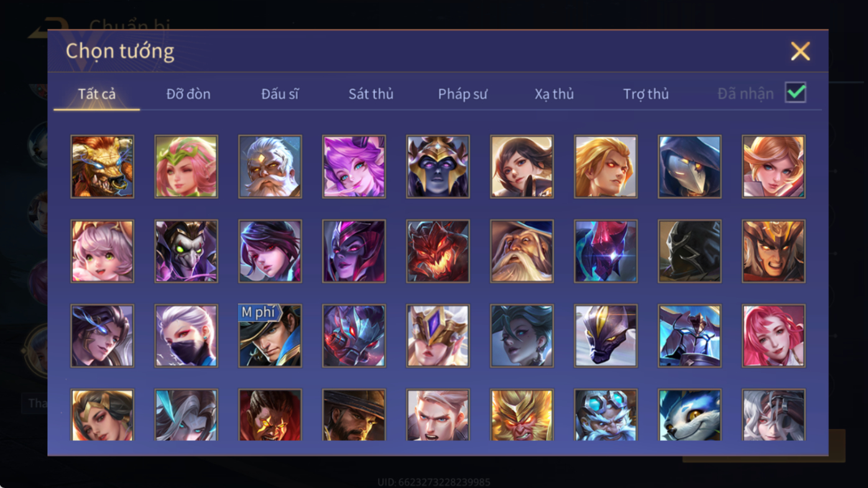868x488 pixels.
Task: Select the golden monkey king hero portrait
Action: click(x=522, y=415)
